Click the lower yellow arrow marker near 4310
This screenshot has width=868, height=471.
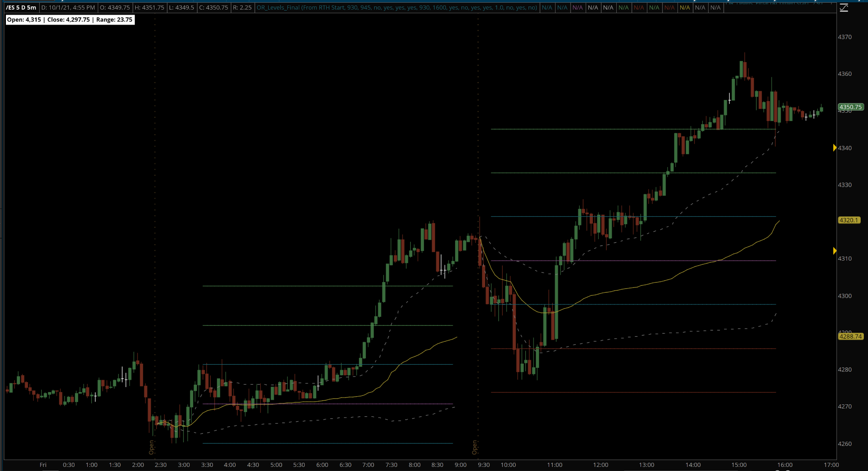pyautogui.click(x=835, y=251)
